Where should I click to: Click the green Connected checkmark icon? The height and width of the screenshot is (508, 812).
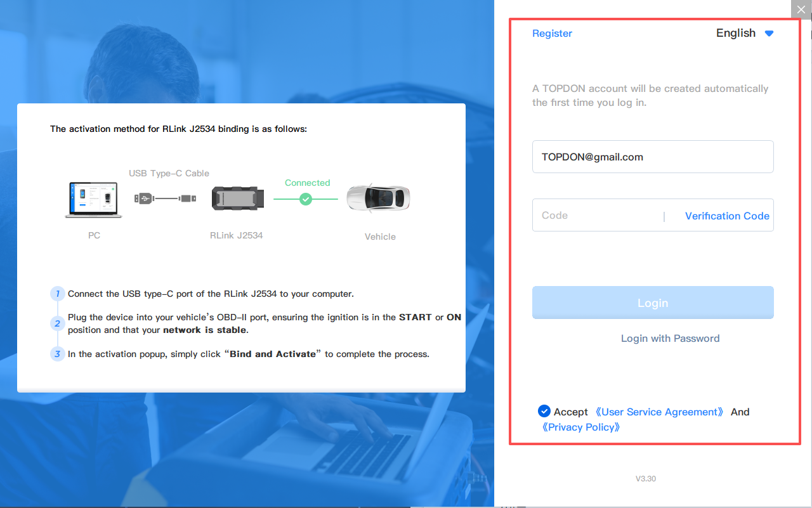coord(306,199)
